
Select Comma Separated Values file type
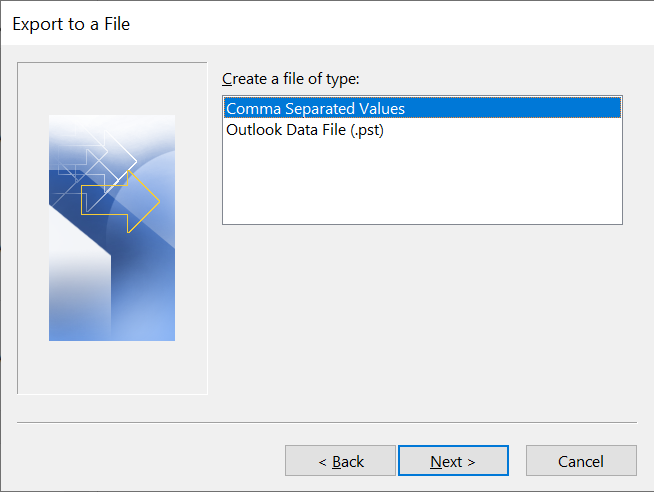point(316,108)
